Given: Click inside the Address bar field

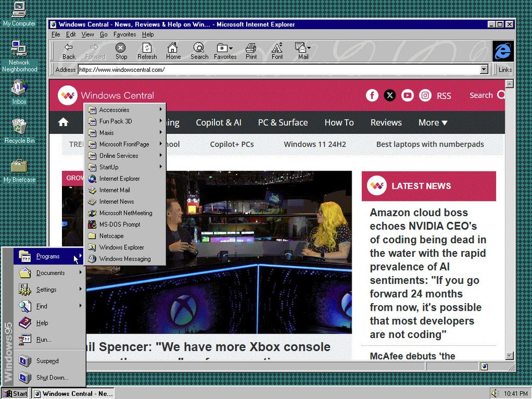Looking at the screenshot, I should [219, 69].
